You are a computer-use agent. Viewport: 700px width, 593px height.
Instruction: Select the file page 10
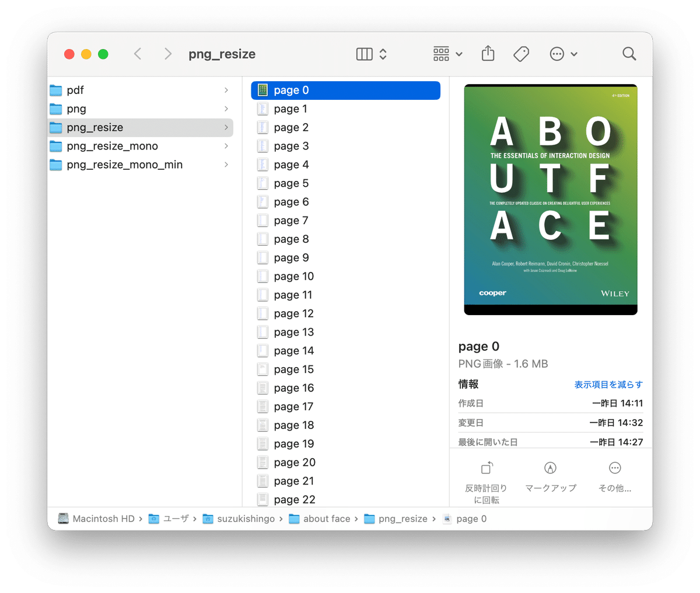345,276
